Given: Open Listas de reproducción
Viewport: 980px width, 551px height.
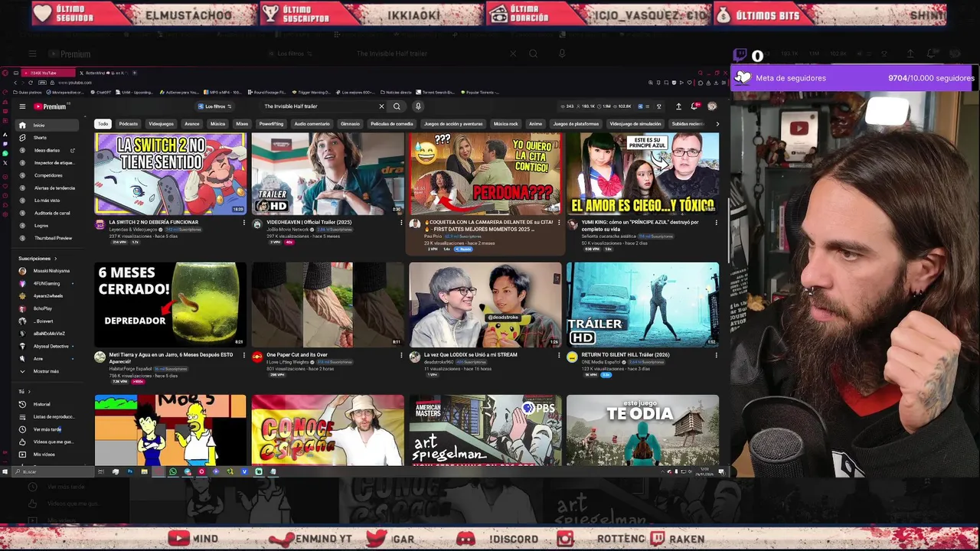Looking at the screenshot, I should point(47,416).
